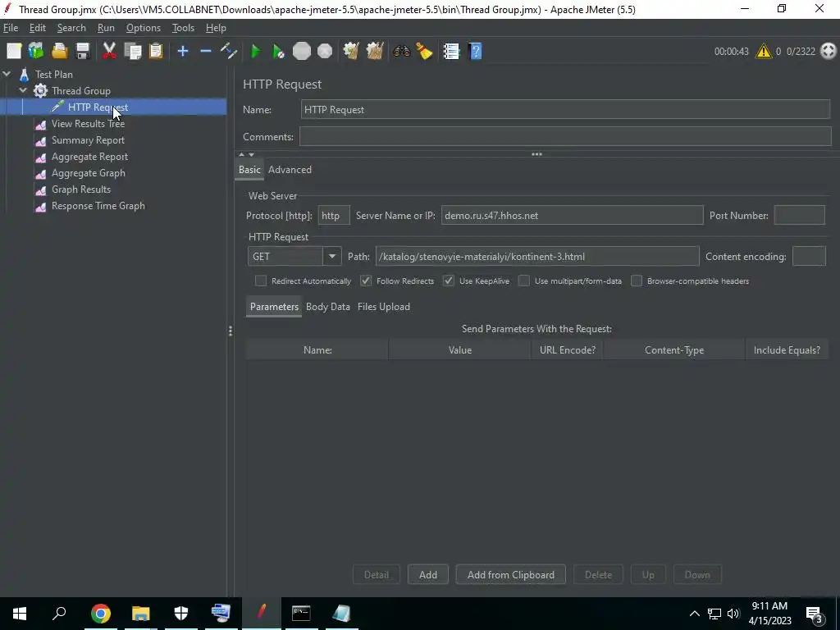Select Aggregate Report in tree
The image size is (840, 630).
[89, 157]
